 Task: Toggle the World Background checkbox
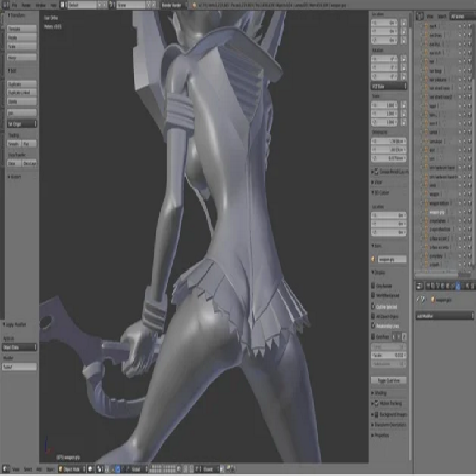click(373, 295)
